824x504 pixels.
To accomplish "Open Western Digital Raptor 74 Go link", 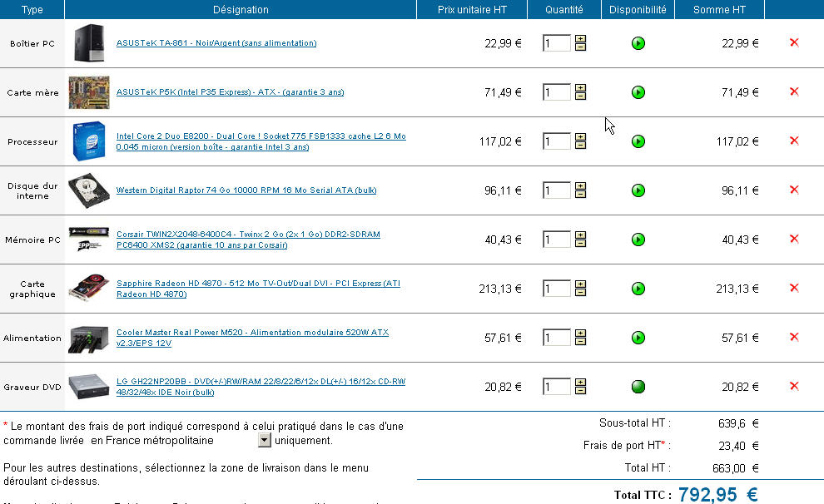I will 246,190.
